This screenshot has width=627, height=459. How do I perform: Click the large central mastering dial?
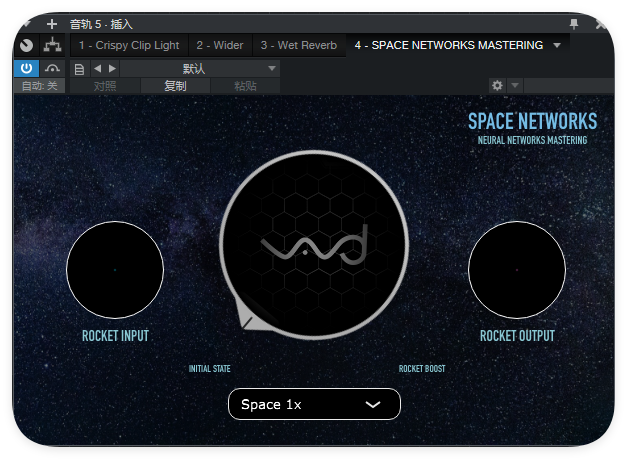click(x=314, y=245)
